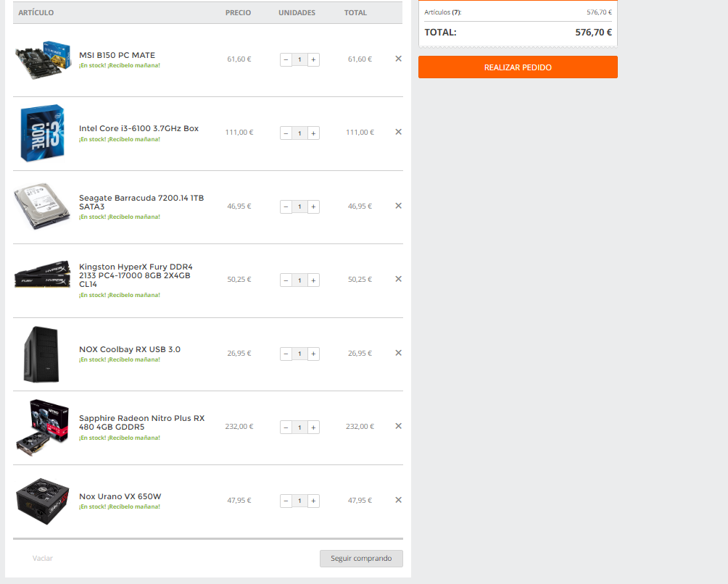
Task: Open the Intel Core i3-6100 3.7GHz Box link
Action: pos(138,128)
